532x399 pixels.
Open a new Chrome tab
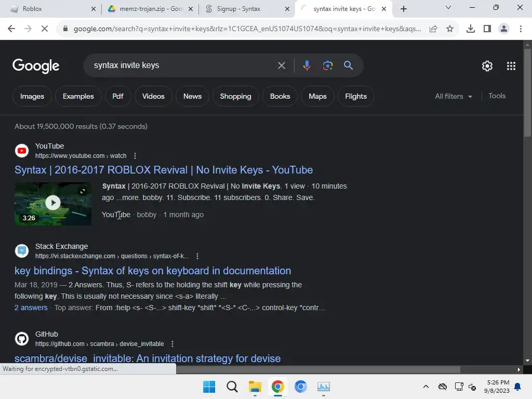click(x=403, y=9)
